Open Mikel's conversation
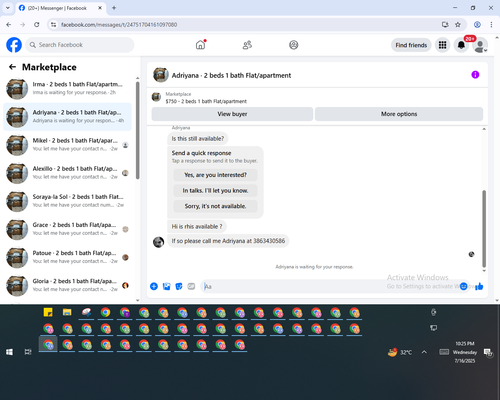 (x=67, y=145)
